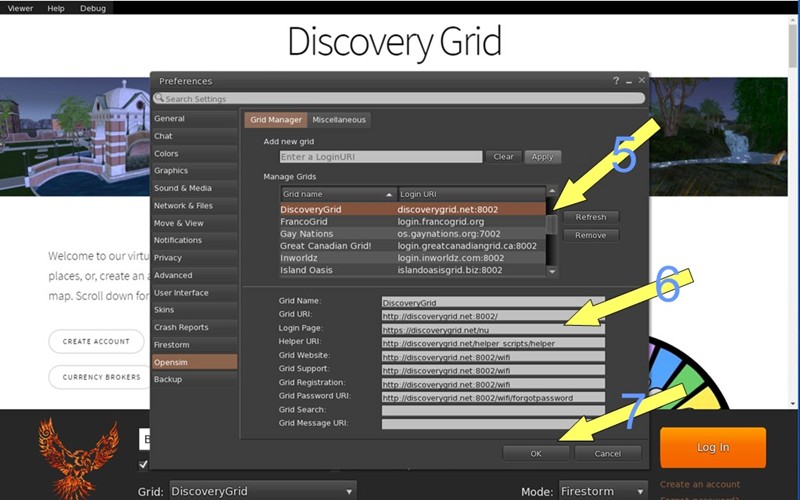Open the Privacy preferences section

(x=194, y=258)
